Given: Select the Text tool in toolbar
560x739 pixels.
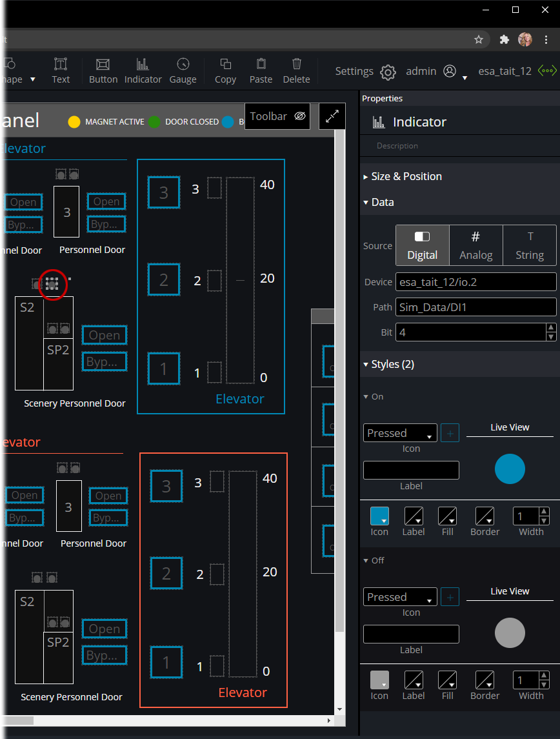Looking at the screenshot, I should pos(61,71).
